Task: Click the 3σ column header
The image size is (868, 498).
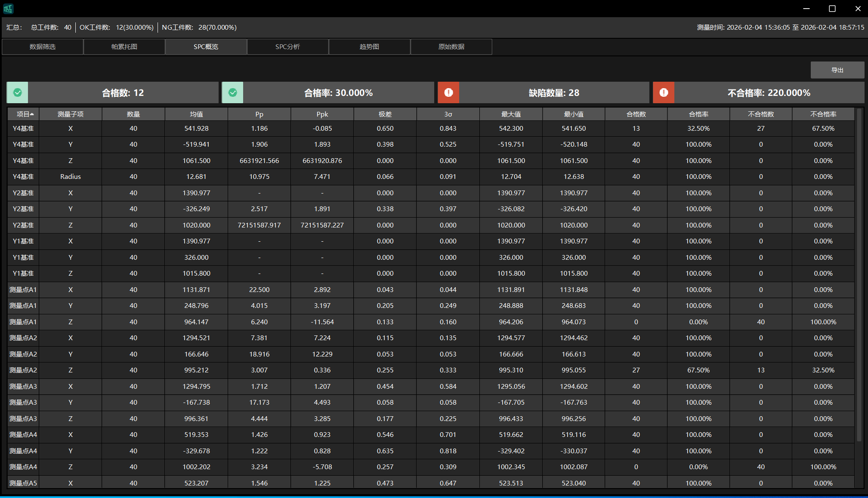Action: [x=448, y=114]
